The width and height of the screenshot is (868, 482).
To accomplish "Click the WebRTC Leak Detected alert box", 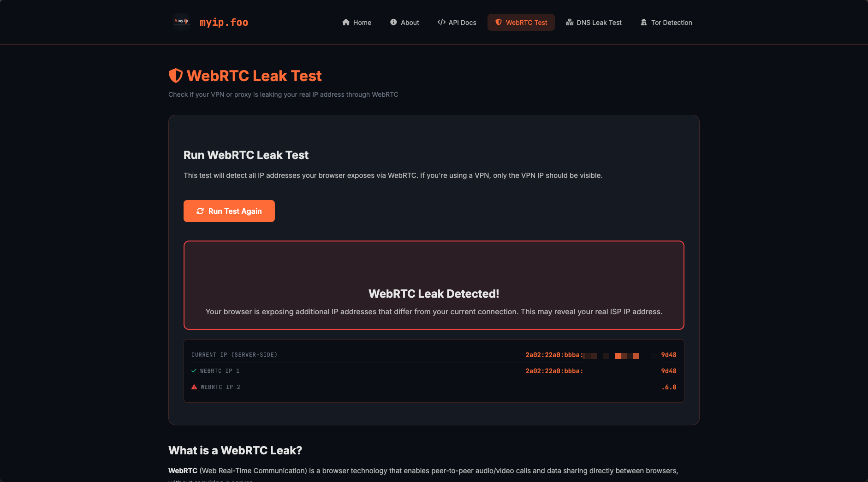I will tap(434, 285).
